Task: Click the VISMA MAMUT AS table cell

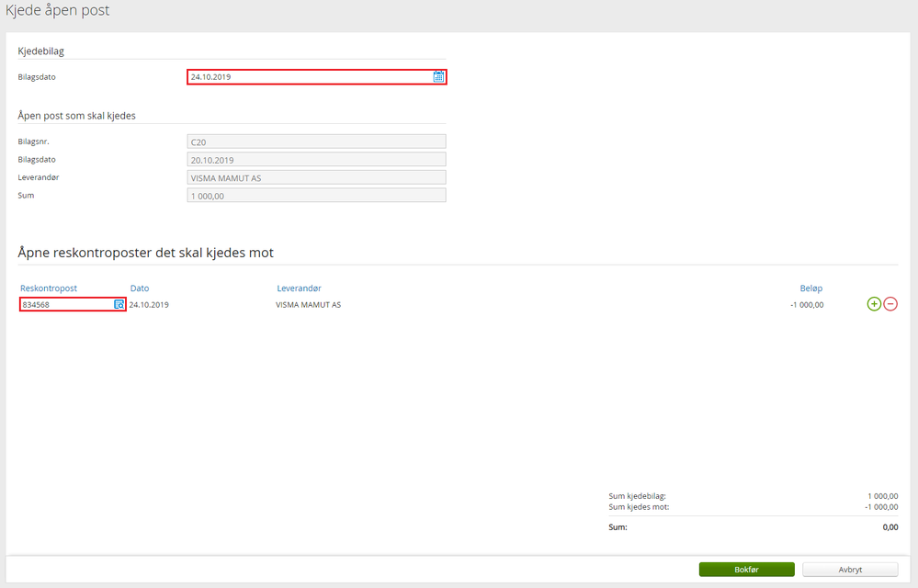Action: click(309, 305)
